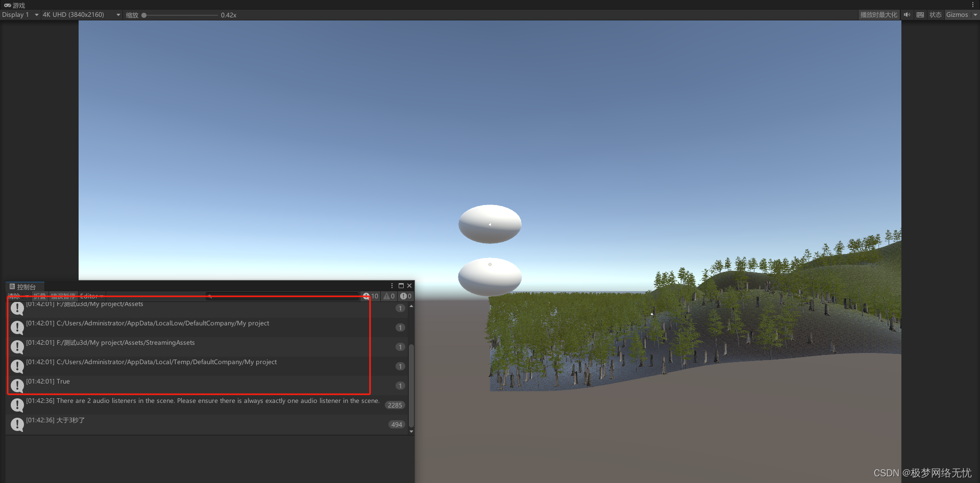Toggle warning message filter showing 0
Image resolution: width=980 pixels, height=483 pixels.
pos(389,296)
